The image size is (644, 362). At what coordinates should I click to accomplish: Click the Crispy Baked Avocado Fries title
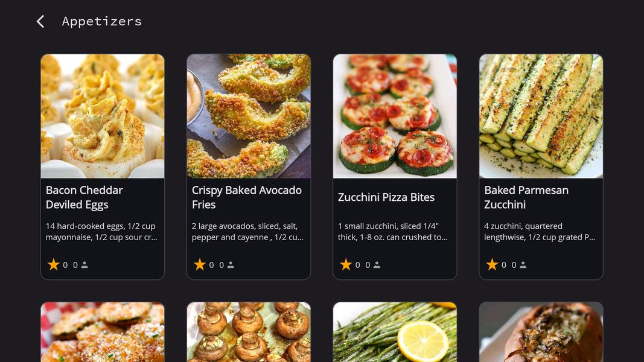point(246,197)
